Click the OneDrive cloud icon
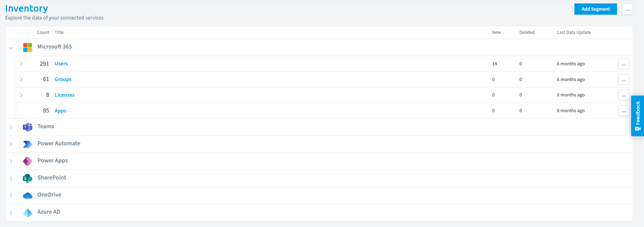The height and width of the screenshot is (227, 644). coord(28,195)
